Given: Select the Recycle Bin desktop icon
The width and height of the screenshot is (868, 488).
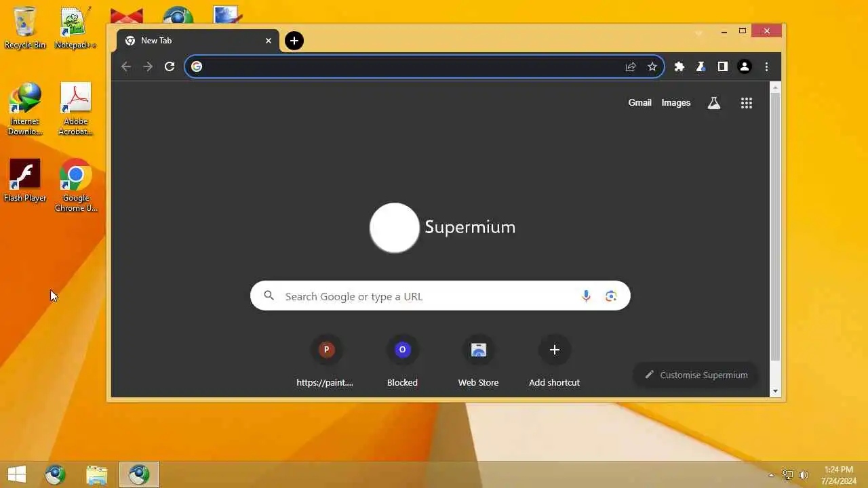Looking at the screenshot, I should tap(25, 28).
